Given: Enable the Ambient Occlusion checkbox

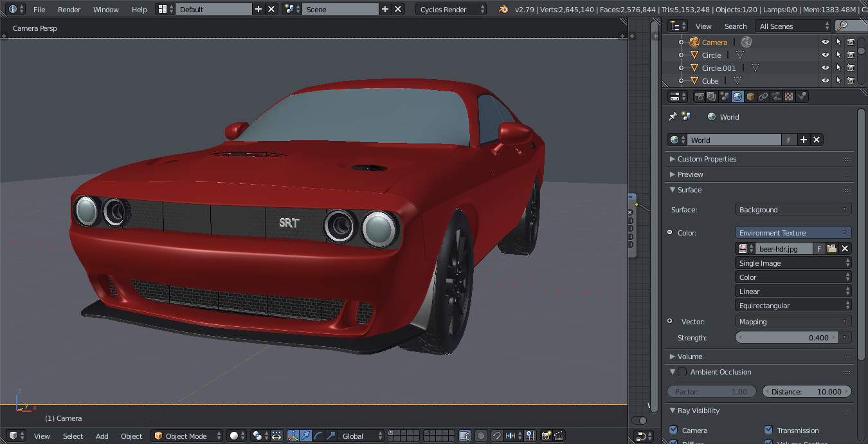Looking at the screenshot, I should [x=682, y=372].
